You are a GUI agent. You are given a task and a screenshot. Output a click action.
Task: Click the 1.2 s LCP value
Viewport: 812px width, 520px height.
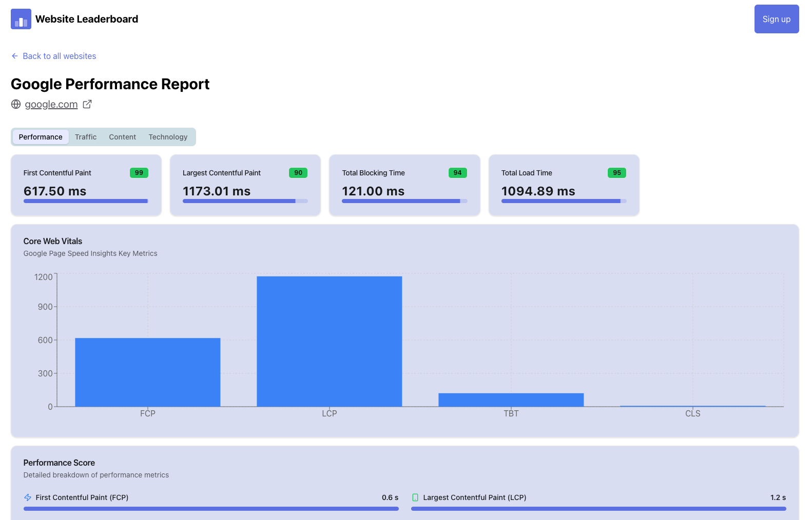778,497
